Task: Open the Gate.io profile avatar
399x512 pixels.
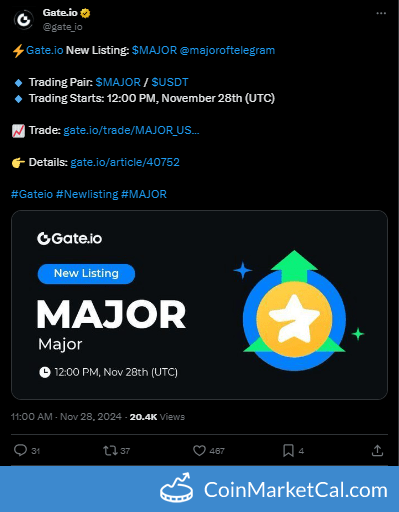Action: point(24,20)
